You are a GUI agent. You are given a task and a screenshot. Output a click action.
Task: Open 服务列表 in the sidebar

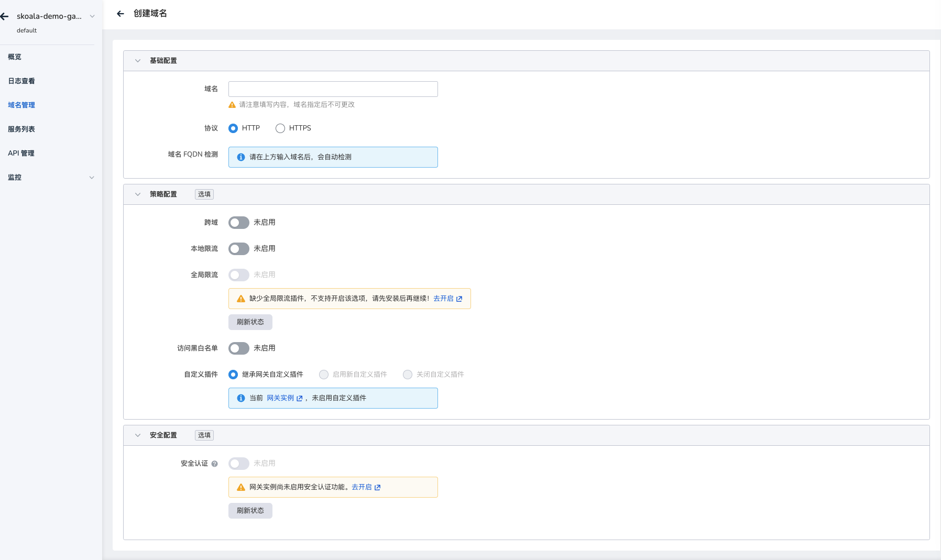(x=21, y=129)
